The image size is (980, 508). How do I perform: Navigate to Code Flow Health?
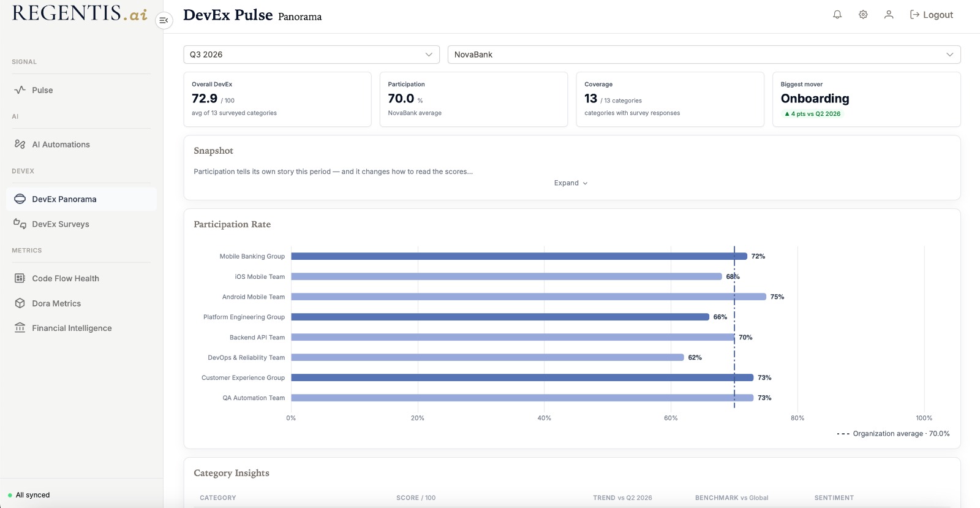[81, 278]
